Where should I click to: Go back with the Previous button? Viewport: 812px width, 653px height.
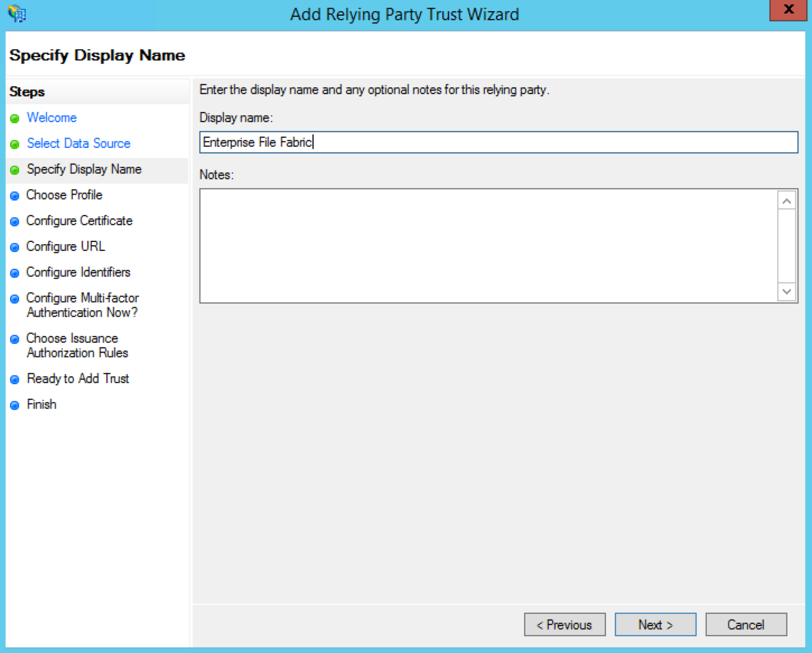coord(564,624)
